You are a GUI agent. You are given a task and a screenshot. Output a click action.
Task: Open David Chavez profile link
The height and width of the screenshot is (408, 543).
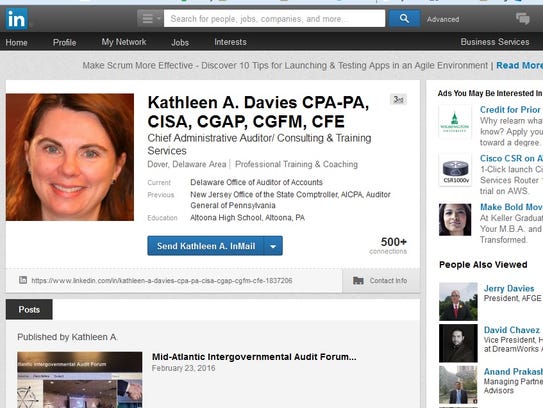point(511,330)
